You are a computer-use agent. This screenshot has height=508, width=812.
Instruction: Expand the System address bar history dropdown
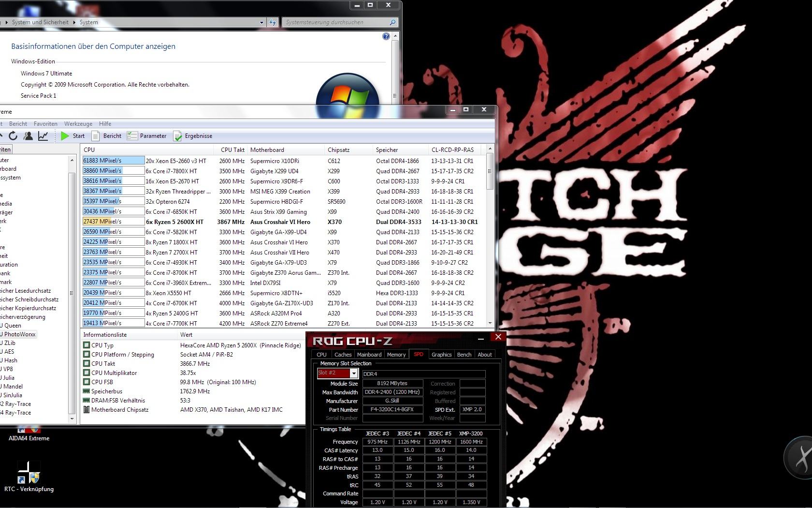[x=261, y=22]
